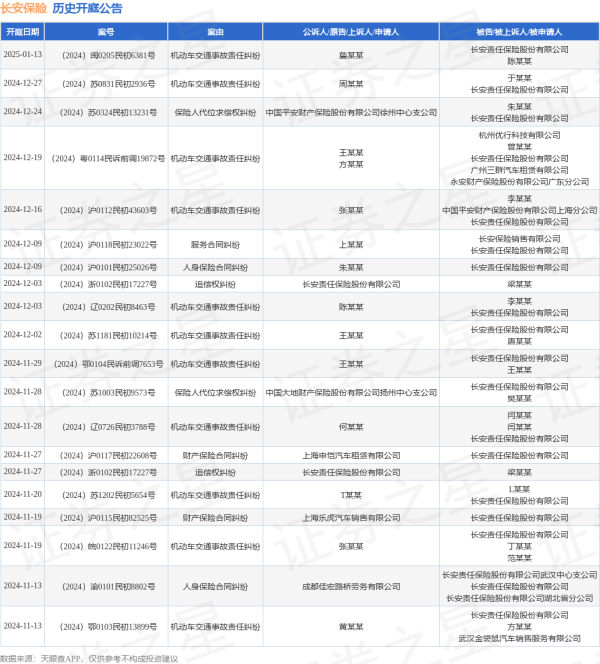Screen dimensions: 600x664
Task: Click defendant 杭州优行科技有限公司
Action: click(x=519, y=135)
